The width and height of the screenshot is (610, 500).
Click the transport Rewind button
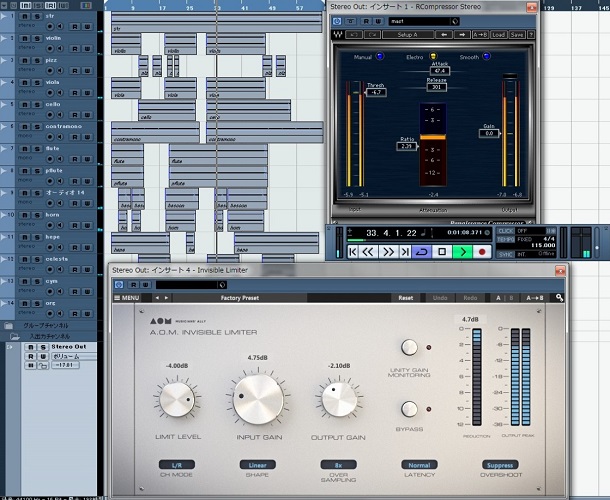pos(369,252)
